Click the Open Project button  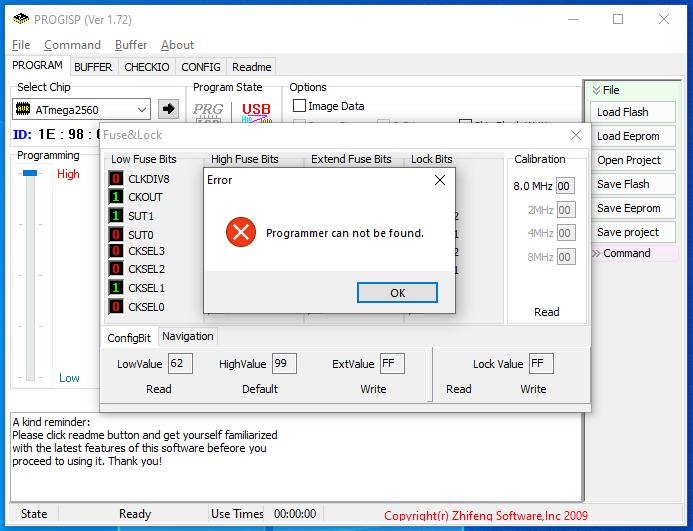click(632, 160)
